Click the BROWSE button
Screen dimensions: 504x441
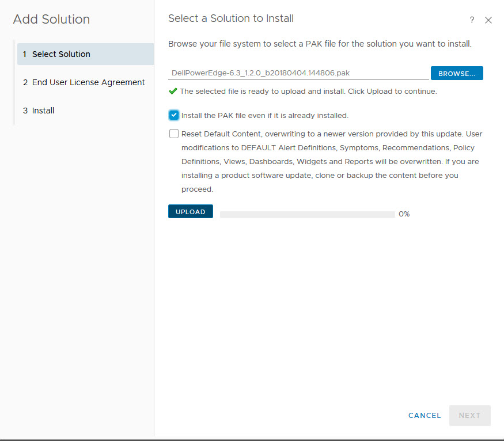(456, 73)
